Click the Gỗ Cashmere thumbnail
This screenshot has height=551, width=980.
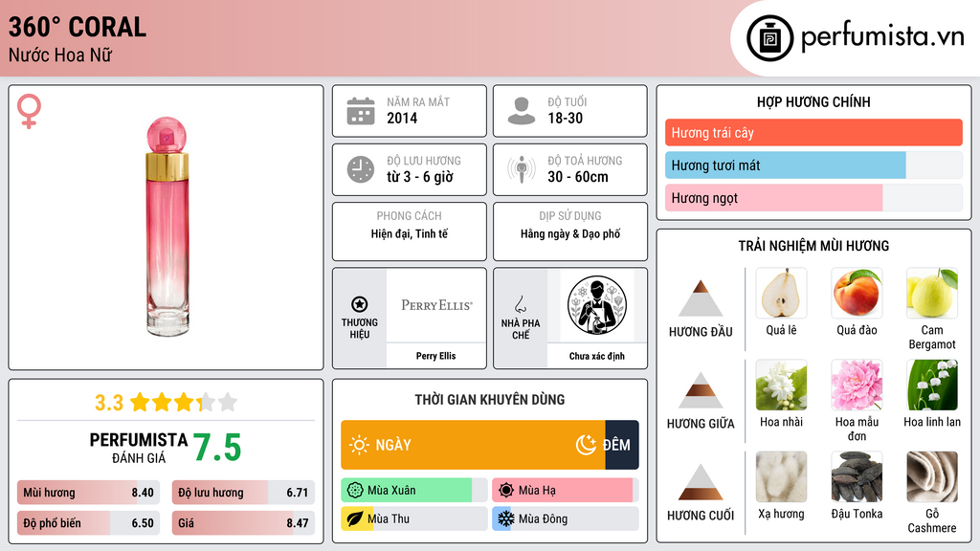(x=932, y=476)
